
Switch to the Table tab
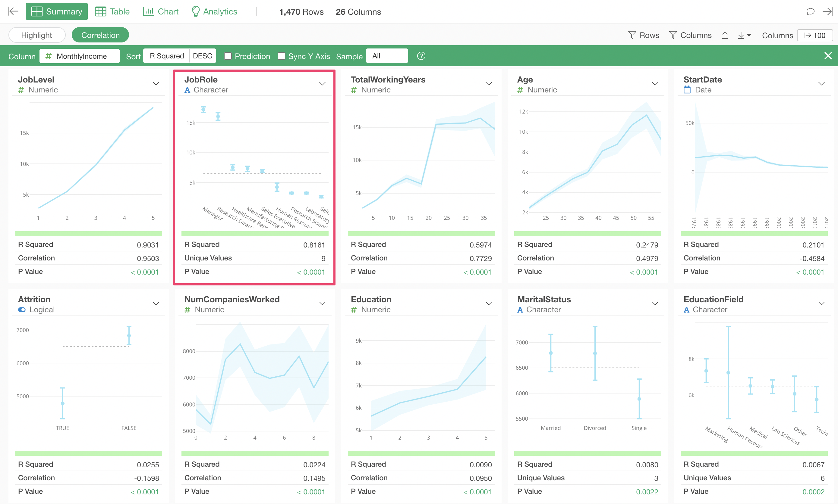tap(112, 11)
